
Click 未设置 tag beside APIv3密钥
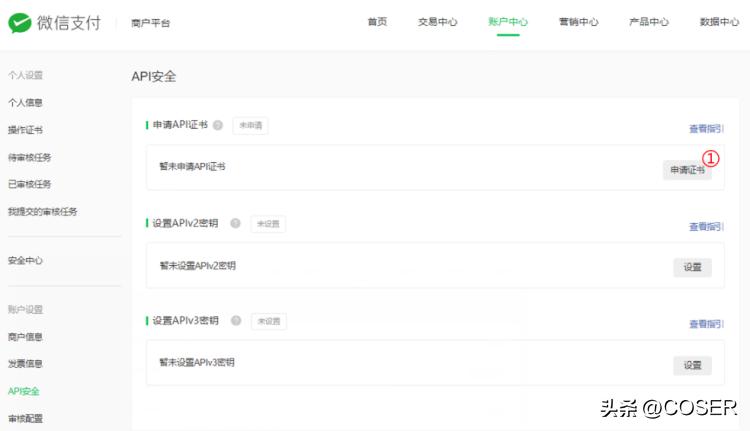point(269,321)
